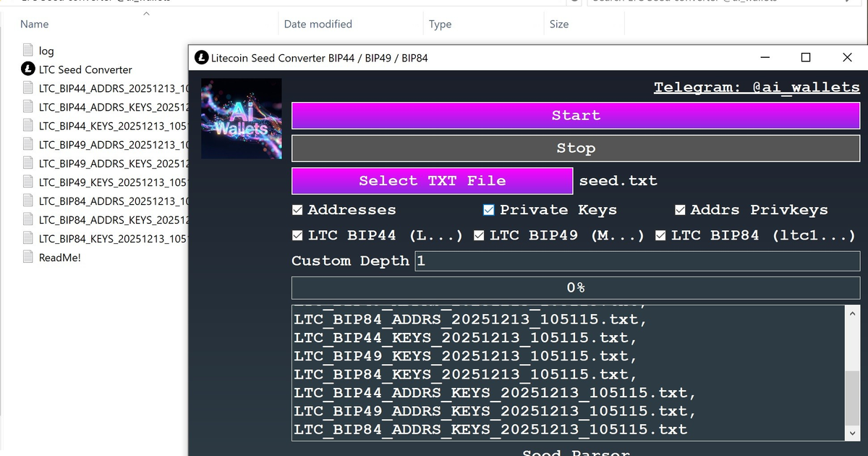Select the LTC_BIP84_ADDRS_KEYS file icon in Explorer
The image size is (868, 456).
pos(28,219)
